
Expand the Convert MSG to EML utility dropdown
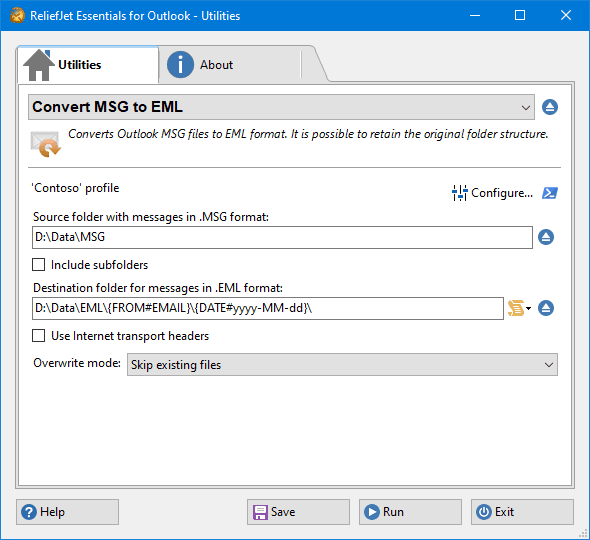[281, 107]
